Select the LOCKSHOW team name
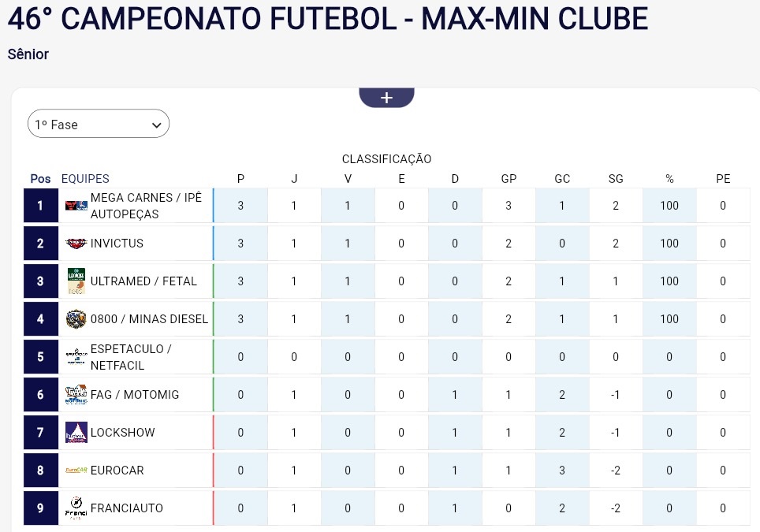 coord(123,433)
